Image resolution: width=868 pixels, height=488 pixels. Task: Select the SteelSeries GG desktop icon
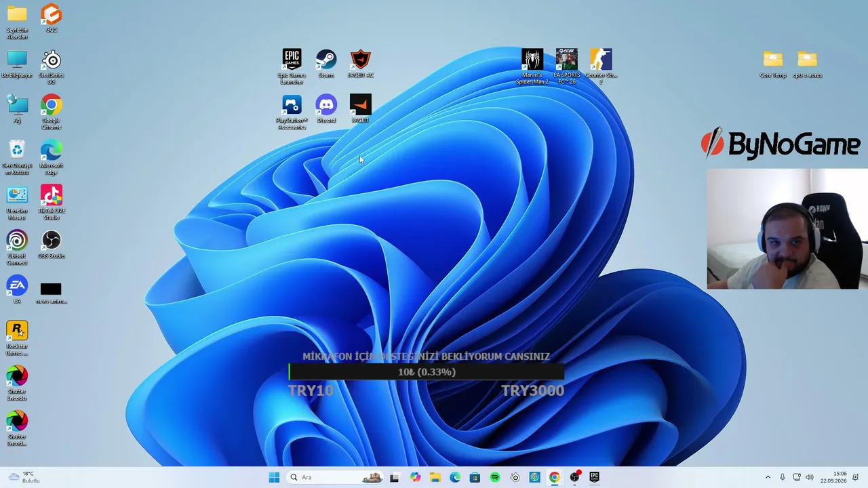[52, 66]
